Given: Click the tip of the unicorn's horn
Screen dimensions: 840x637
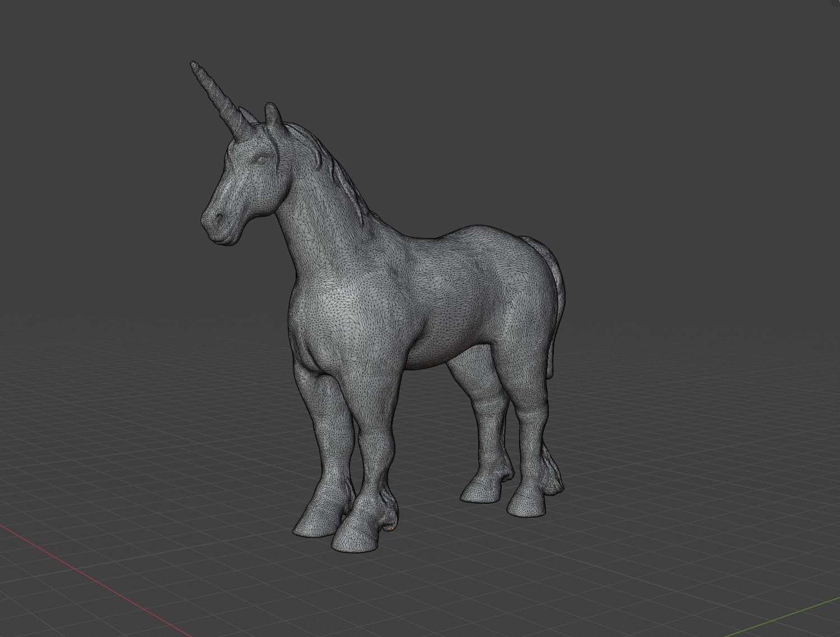Looking at the screenshot, I should point(194,66).
